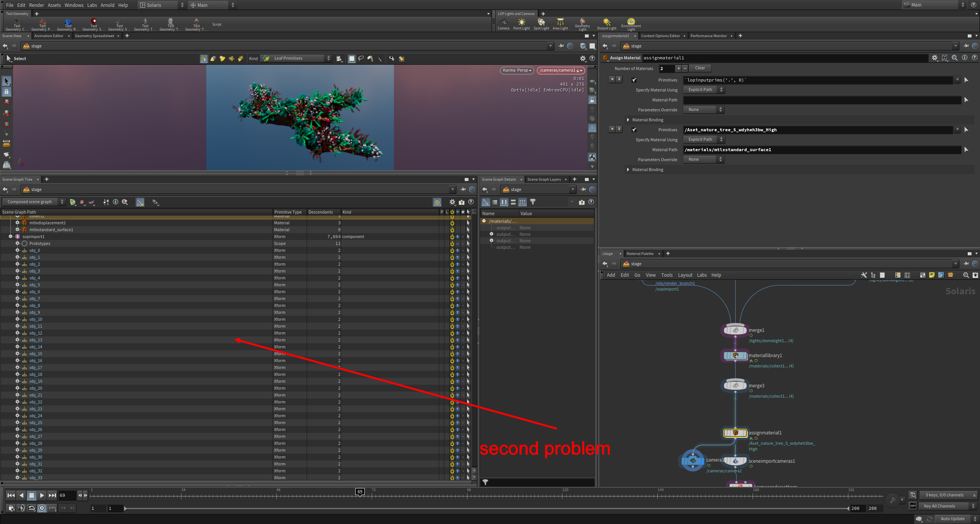Image resolution: width=980 pixels, height=524 pixels.
Task: Open Composed scene graph dropdown
Action: coord(34,202)
